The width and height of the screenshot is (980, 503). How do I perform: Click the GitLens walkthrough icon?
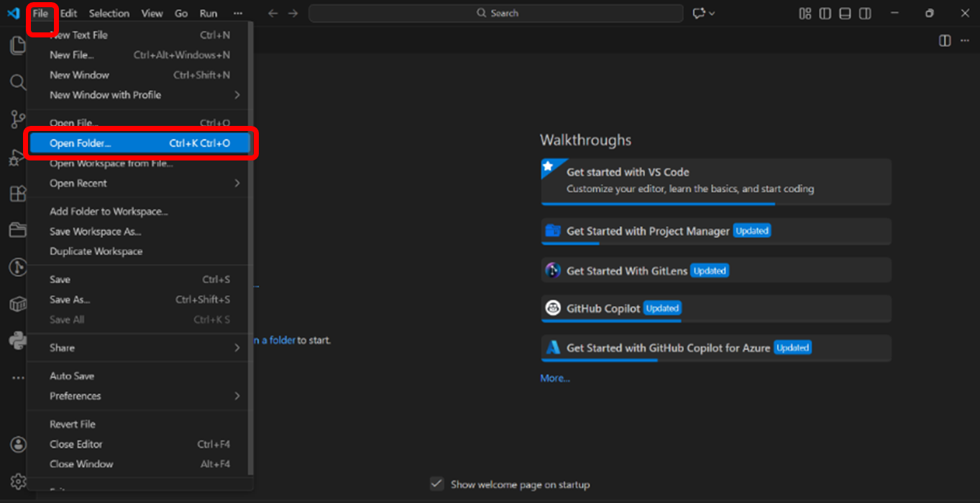552,271
